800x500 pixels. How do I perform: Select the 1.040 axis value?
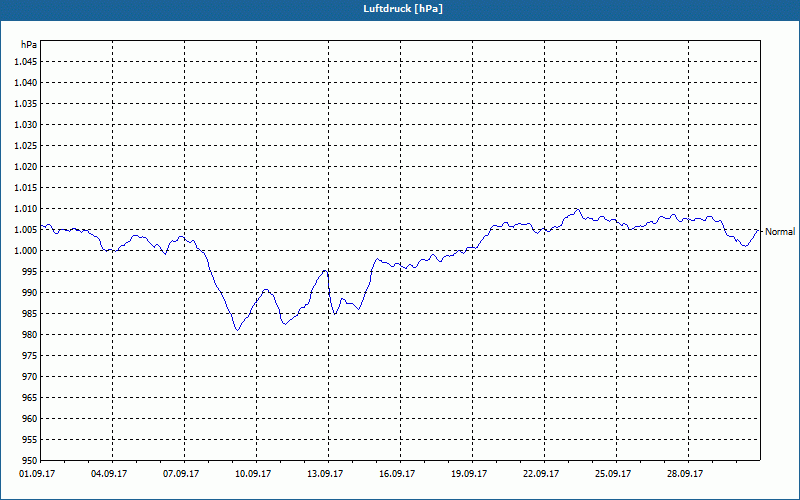pos(26,83)
